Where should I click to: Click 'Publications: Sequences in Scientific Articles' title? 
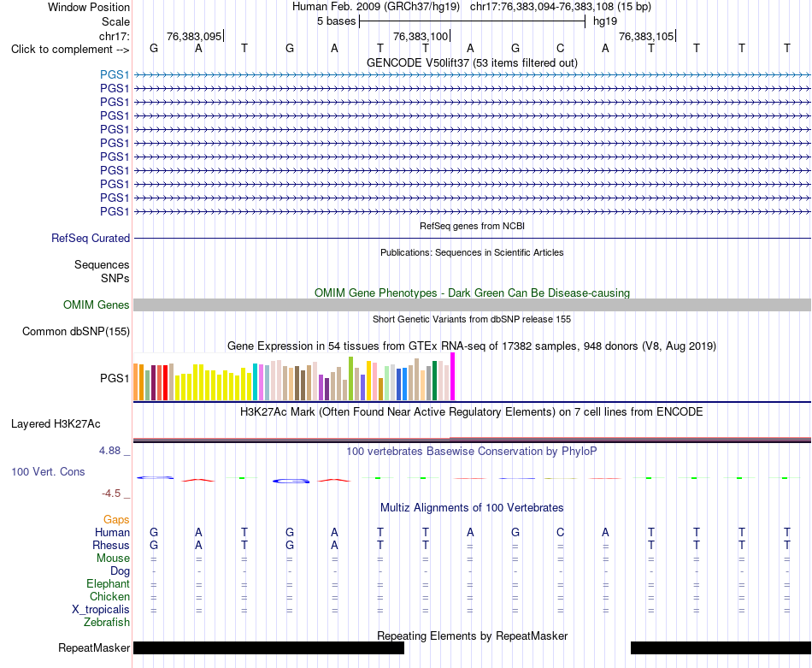pos(472,252)
